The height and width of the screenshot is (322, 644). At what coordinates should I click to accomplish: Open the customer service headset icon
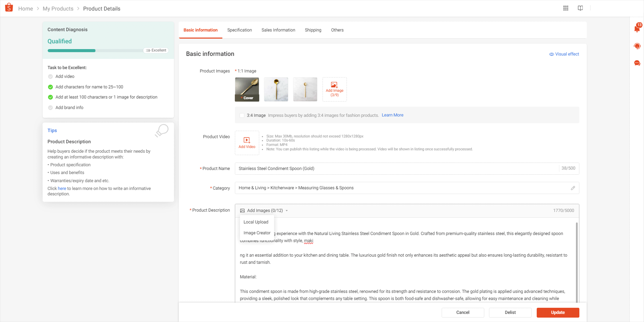coord(637,46)
